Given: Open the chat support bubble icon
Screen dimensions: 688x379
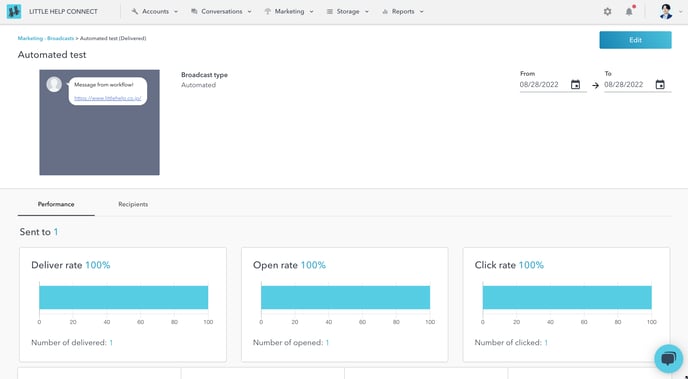Looking at the screenshot, I should tap(668, 359).
